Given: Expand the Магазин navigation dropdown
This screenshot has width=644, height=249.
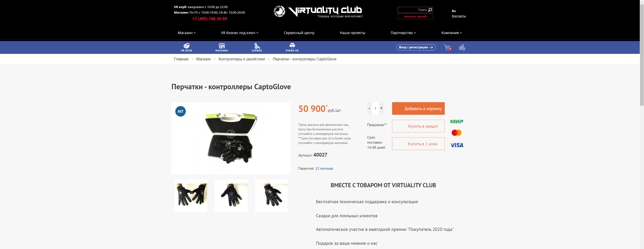Looking at the screenshot, I should click(x=186, y=33).
